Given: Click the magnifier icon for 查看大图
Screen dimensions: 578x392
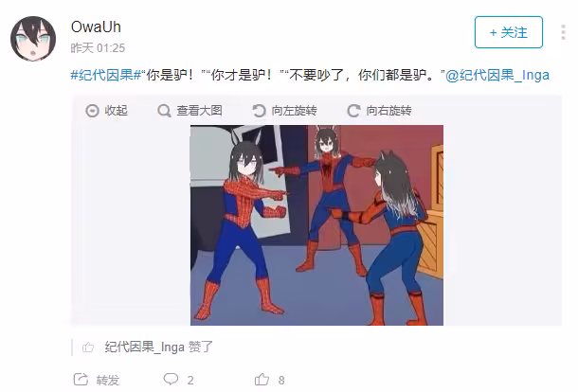Looking at the screenshot, I should [x=164, y=111].
